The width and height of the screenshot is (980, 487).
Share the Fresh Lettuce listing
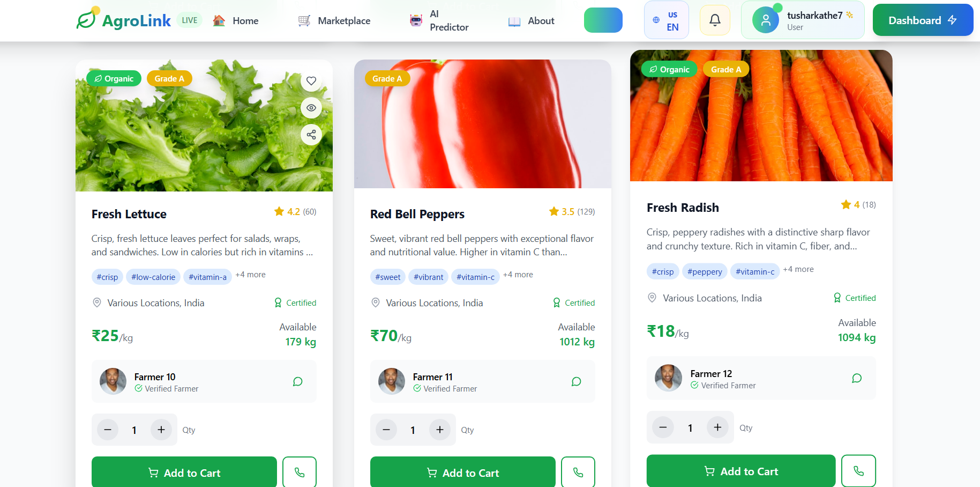click(x=311, y=135)
